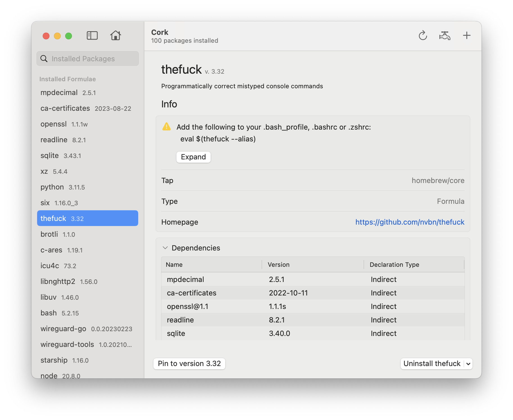
Task: Open the Homebrew taps faucet icon
Action: pyautogui.click(x=445, y=35)
